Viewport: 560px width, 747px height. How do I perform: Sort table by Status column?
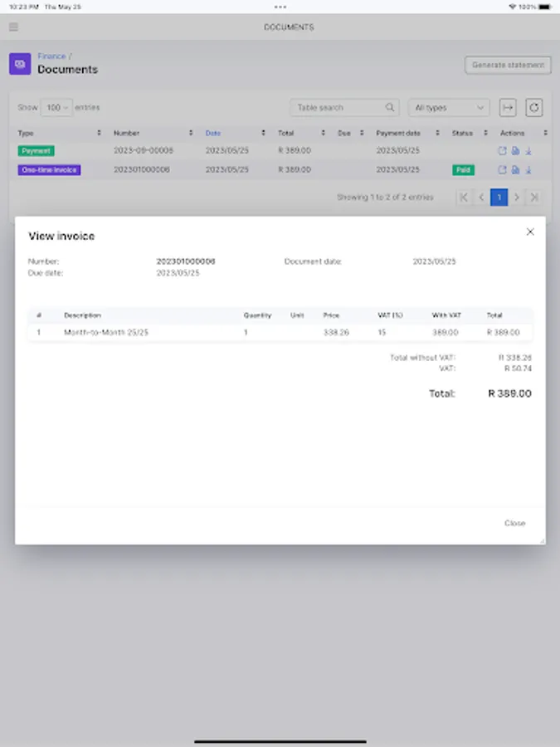click(x=470, y=133)
